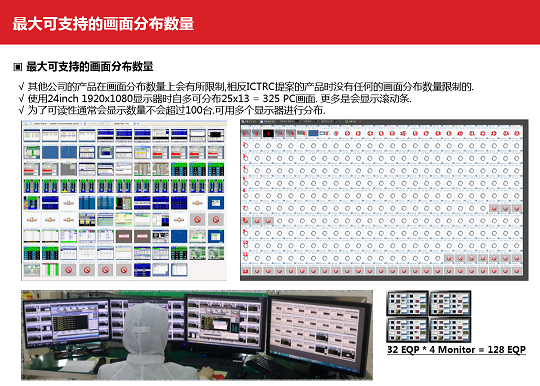Open tile number 2 in the 325-PC grid
This screenshot has width=540, height=386.
click(x=257, y=133)
